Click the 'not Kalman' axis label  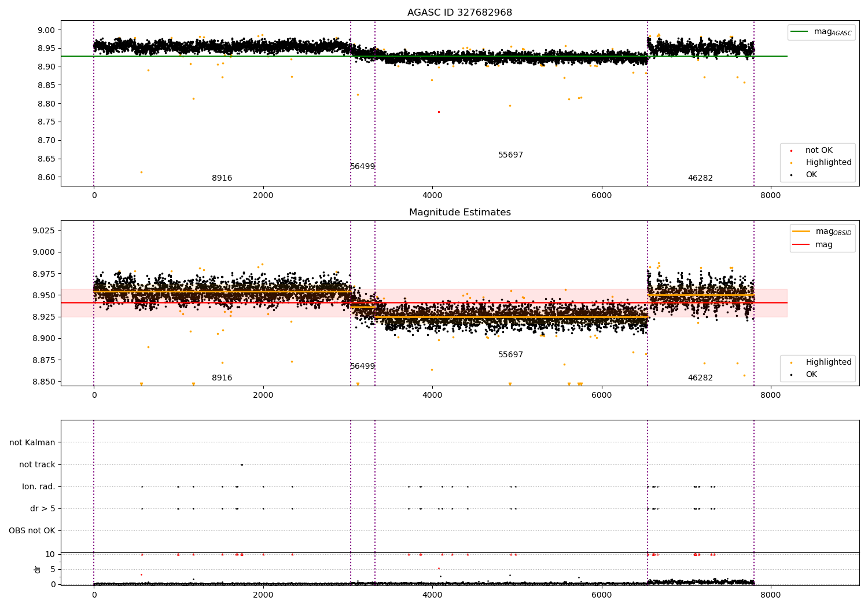[x=32, y=442]
